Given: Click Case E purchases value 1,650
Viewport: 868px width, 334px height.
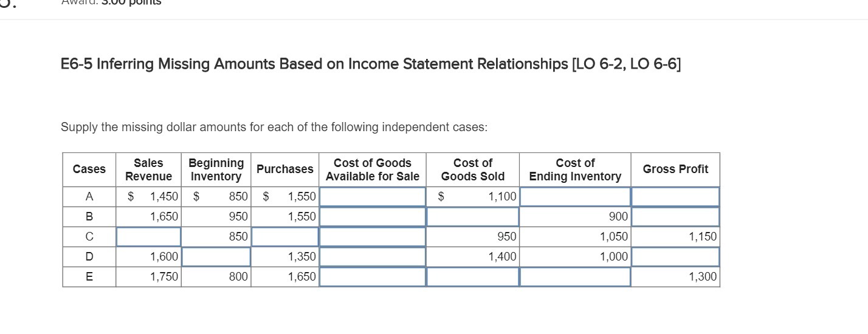Looking at the screenshot, I should [301, 277].
